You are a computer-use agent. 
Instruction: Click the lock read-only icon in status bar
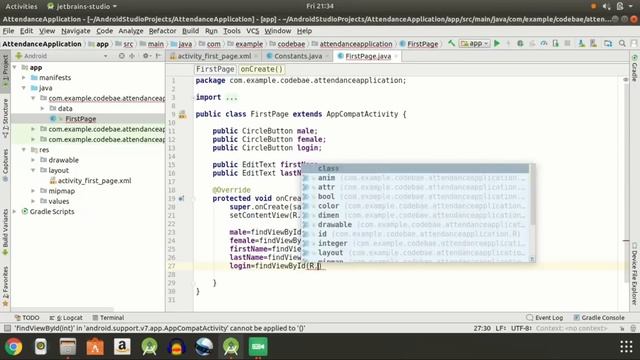[622, 328]
